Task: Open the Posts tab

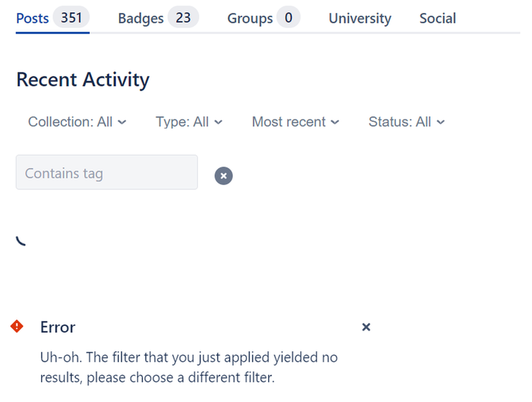Action: coord(52,18)
